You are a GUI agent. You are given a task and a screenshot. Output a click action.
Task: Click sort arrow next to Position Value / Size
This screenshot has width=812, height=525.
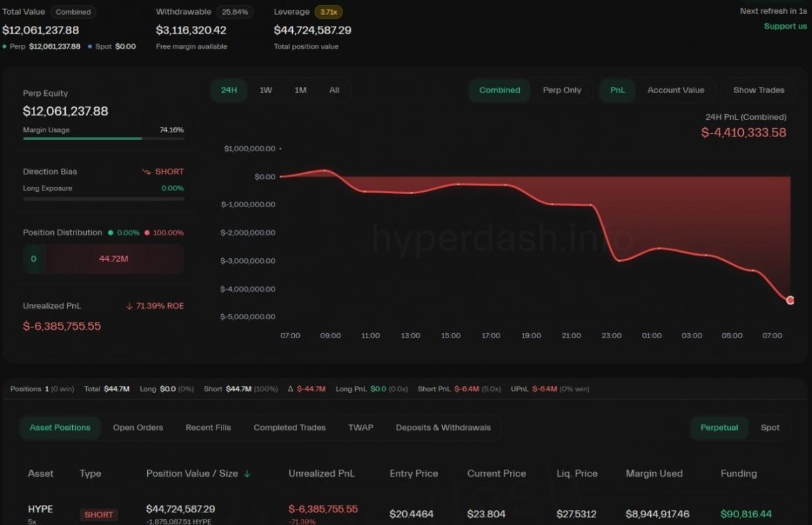[x=247, y=474]
